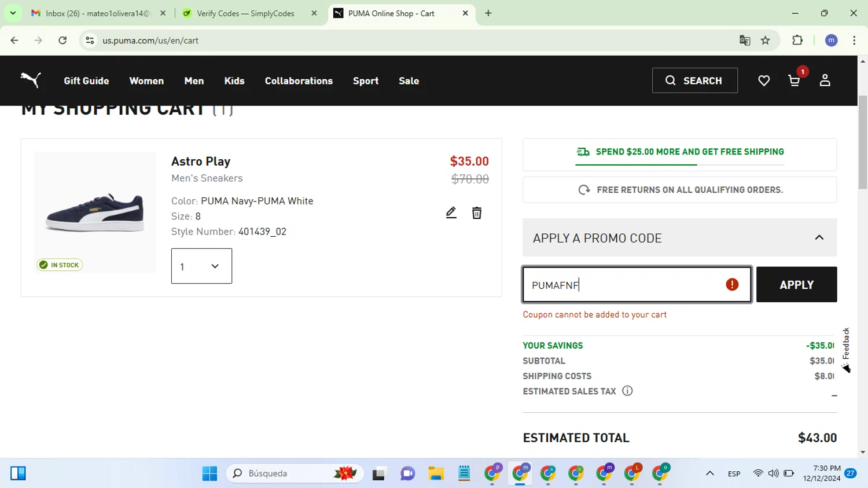868x488 pixels.
Task: Open the quantity dropdown for Astro Play
Action: 201,266
